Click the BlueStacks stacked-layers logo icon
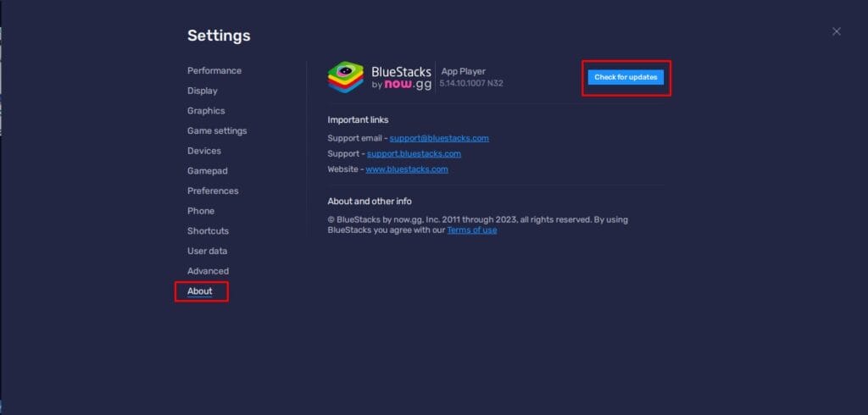The height and width of the screenshot is (415, 868). pos(346,77)
